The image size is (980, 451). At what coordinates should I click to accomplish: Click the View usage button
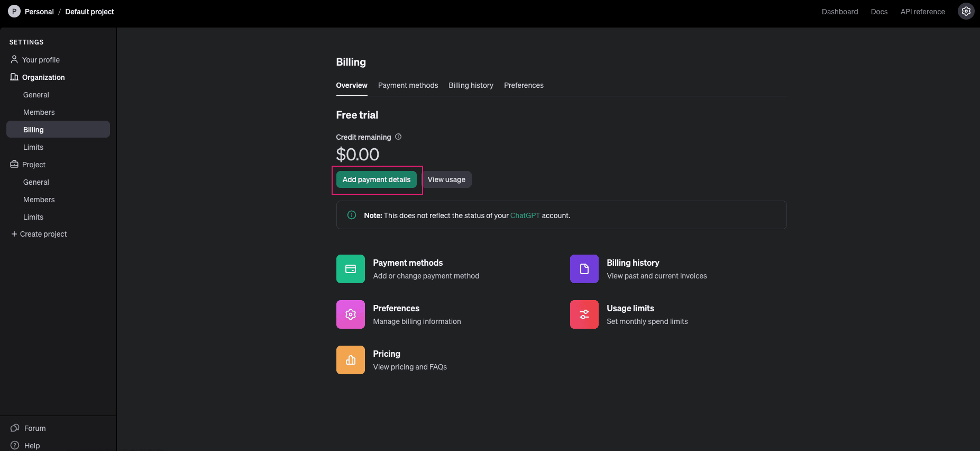pos(446,179)
